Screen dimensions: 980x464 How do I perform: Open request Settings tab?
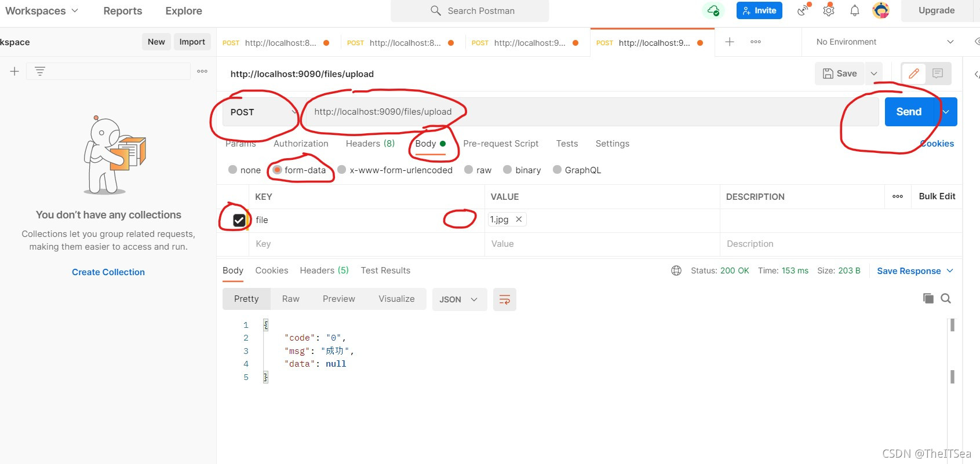(x=613, y=144)
